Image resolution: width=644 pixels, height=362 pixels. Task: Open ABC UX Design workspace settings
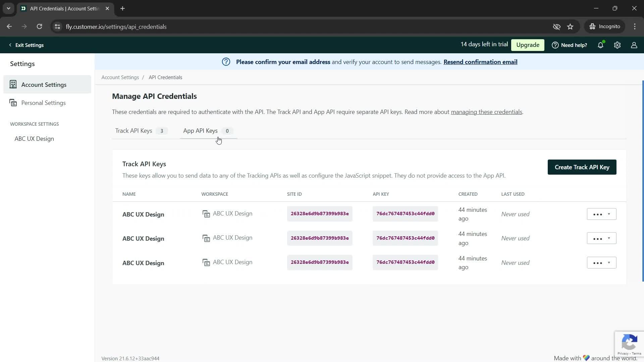click(34, 139)
